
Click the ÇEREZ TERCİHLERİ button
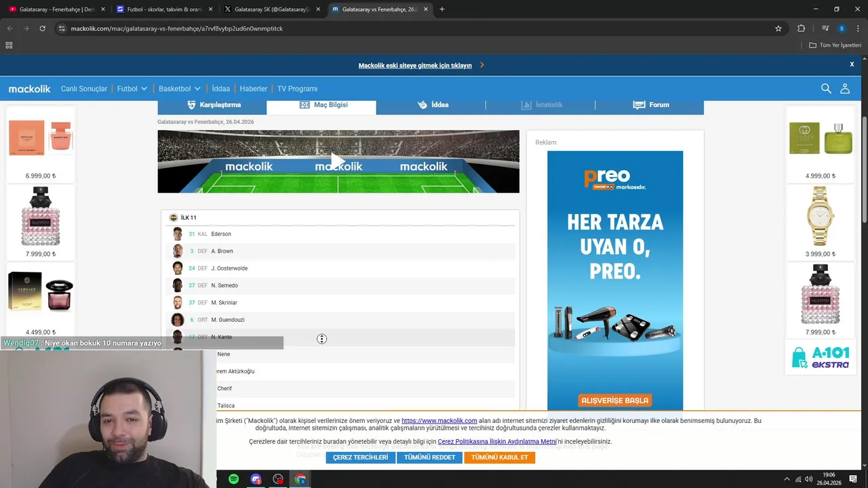pos(360,457)
